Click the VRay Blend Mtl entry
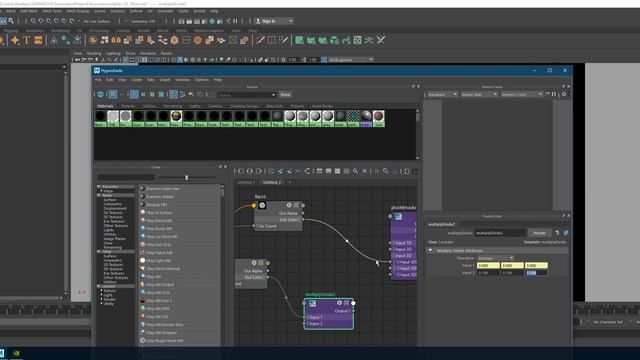The height and width of the screenshot is (360, 640). [159, 221]
